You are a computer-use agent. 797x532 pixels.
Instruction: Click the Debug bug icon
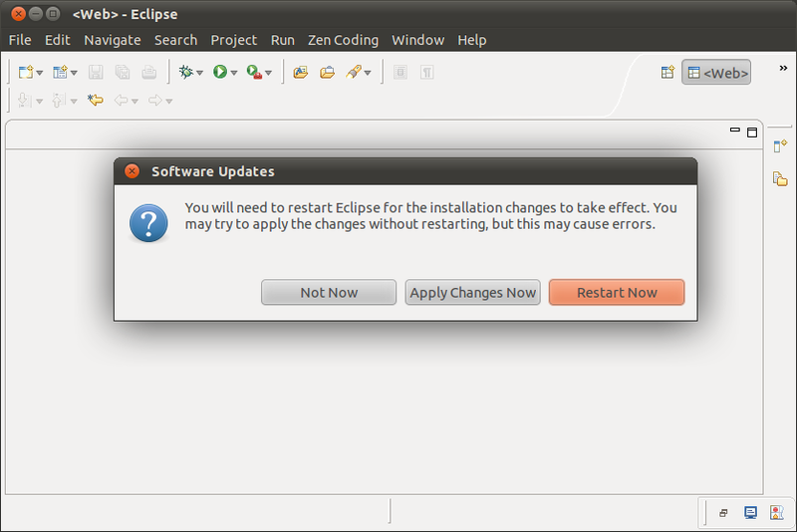pyautogui.click(x=185, y=72)
